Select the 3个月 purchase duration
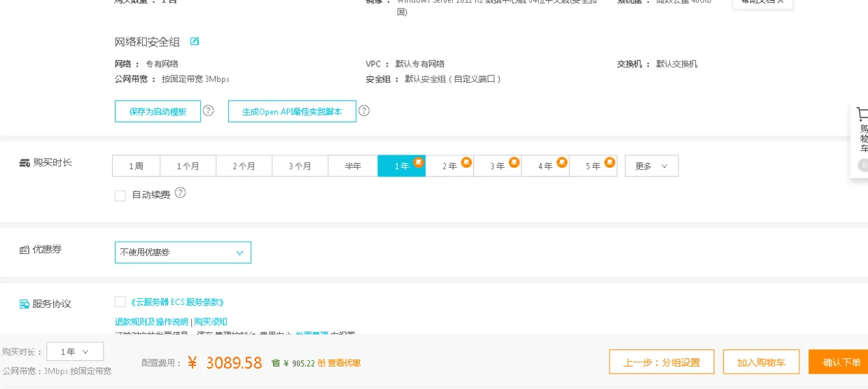 [x=300, y=166]
